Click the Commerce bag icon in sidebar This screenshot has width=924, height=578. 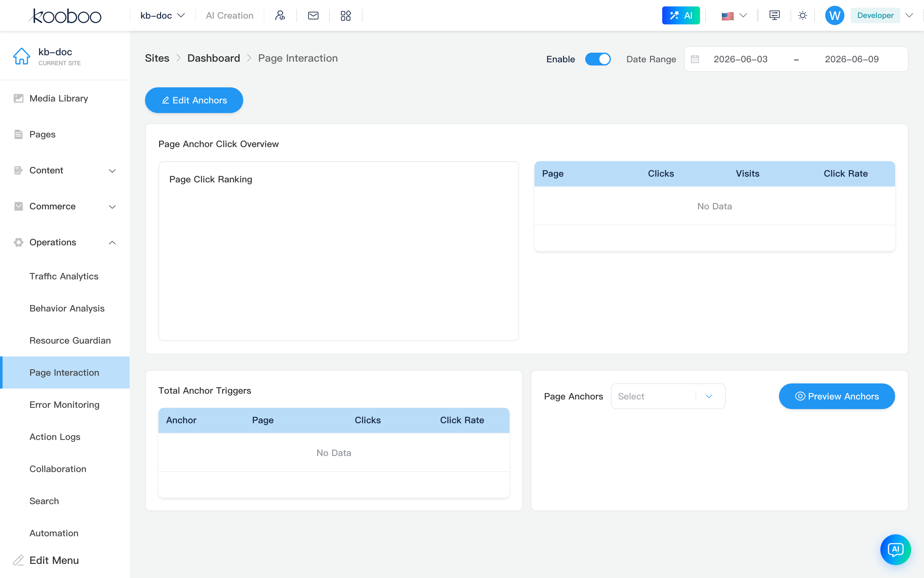18,206
